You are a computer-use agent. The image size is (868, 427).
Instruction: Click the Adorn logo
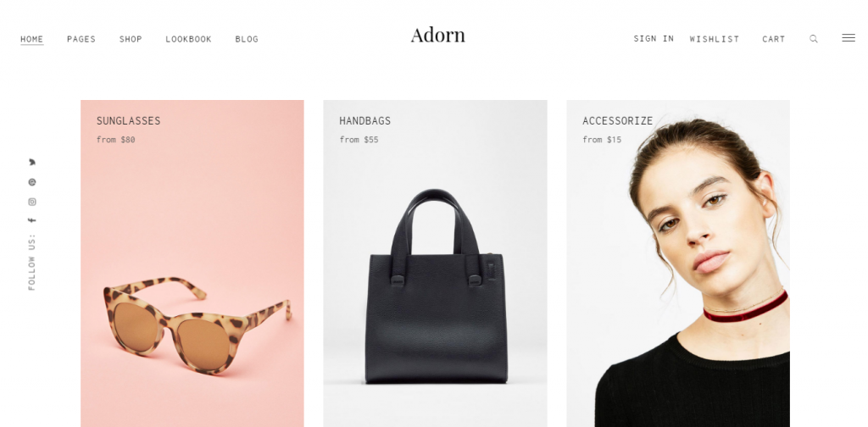coord(438,35)
